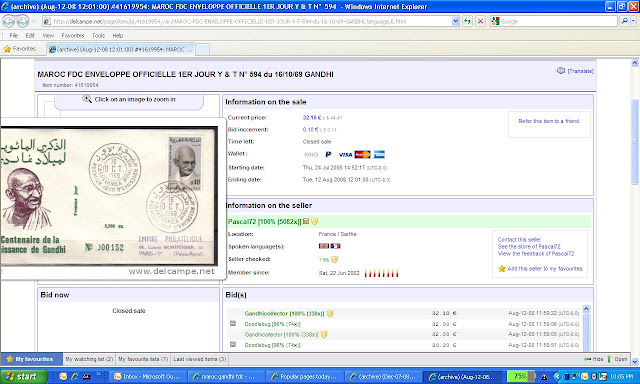This screenshot has width=640, height=384.
Task: Expand the address bar dropdown arrow
Action: (x=456, y=21)
